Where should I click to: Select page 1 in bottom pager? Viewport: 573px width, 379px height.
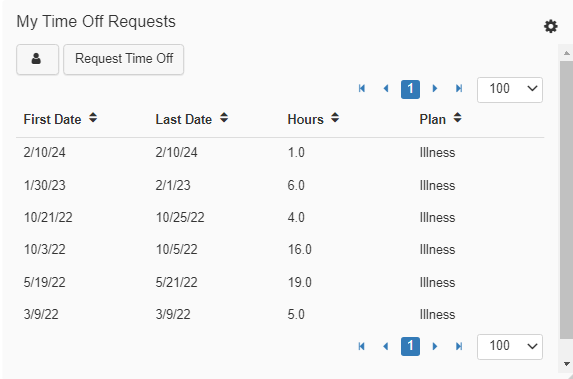(410, 346)
